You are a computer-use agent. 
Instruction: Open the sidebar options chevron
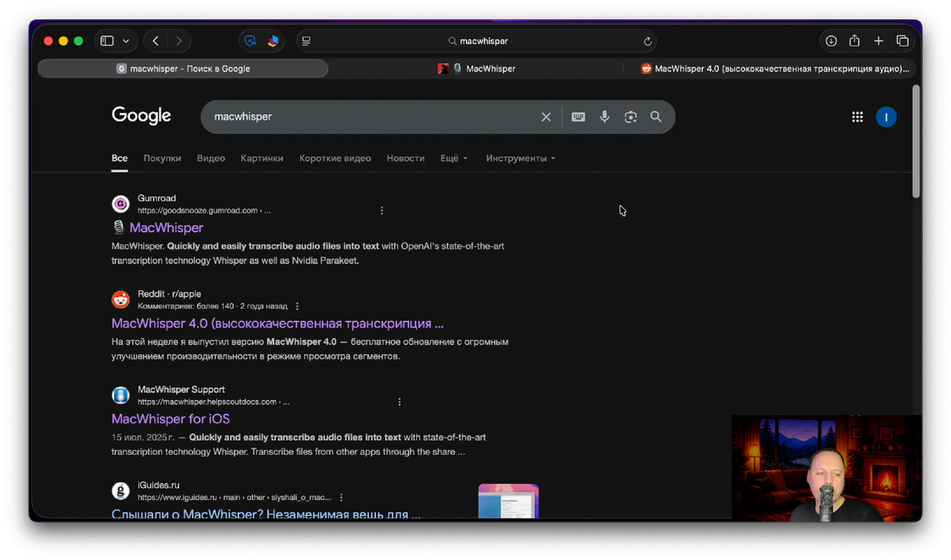(x=125, y=40)
